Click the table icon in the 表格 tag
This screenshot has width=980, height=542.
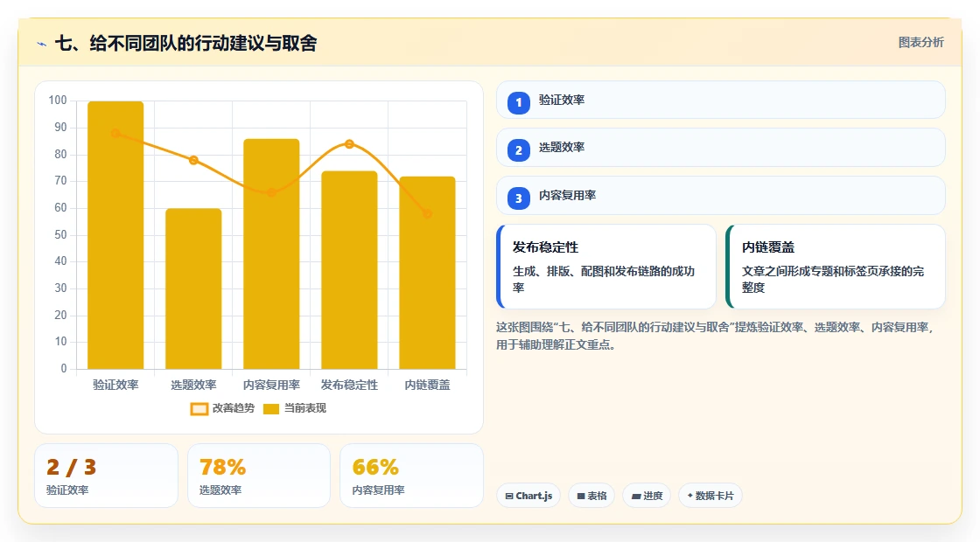581,496
